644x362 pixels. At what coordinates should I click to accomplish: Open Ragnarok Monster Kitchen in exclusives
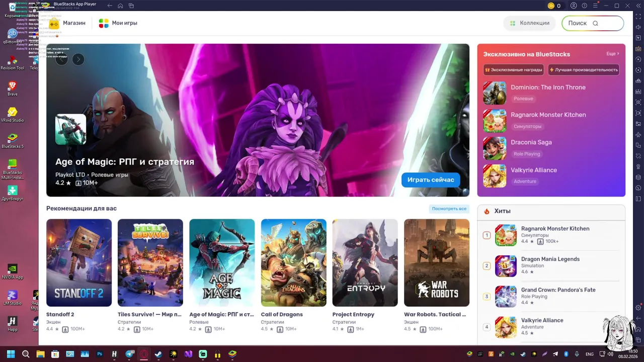tap(551, 121)
